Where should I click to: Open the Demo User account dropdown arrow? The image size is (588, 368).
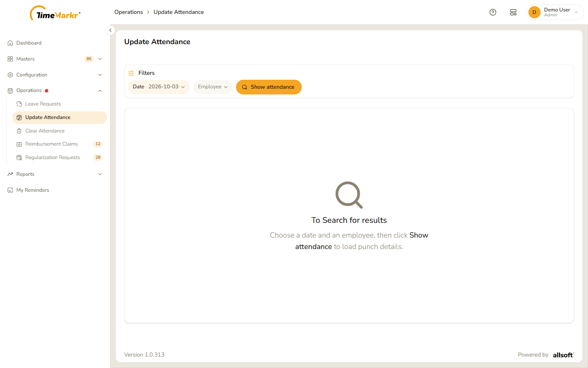click(576, 12)
